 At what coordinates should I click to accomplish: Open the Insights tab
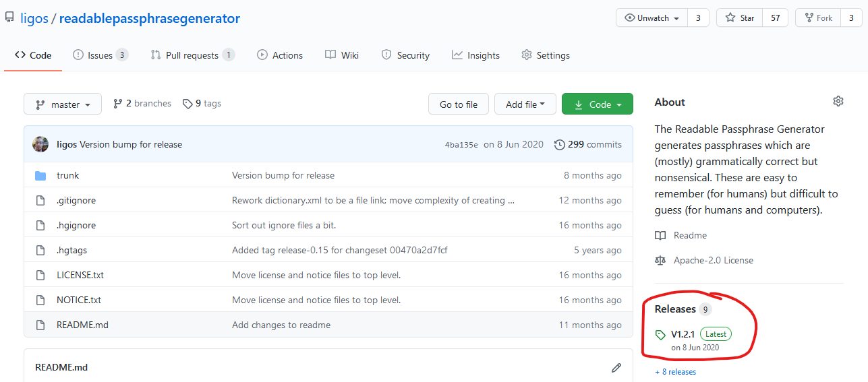coord(476,55)
